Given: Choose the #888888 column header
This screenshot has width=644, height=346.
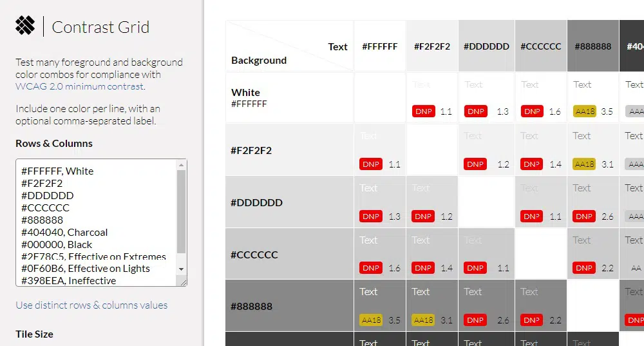Looking at the screenshot, I should (592, 46).
